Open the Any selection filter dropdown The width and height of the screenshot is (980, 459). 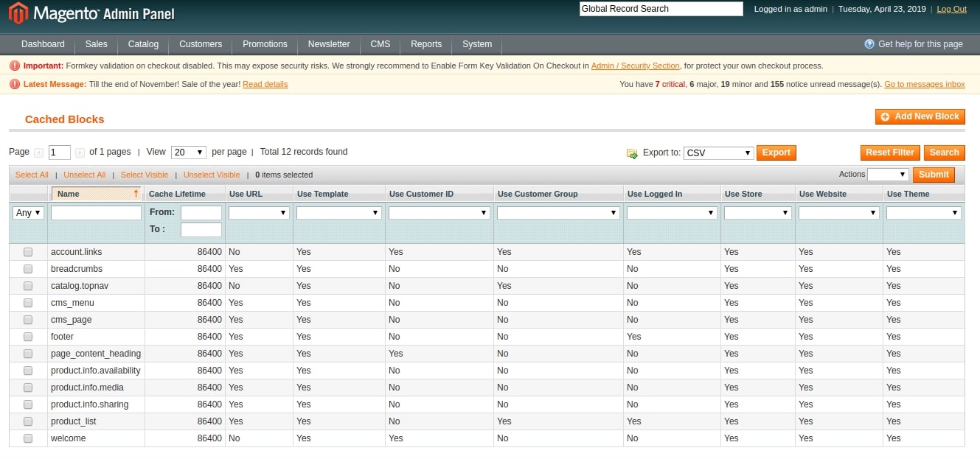coord(28,213)
